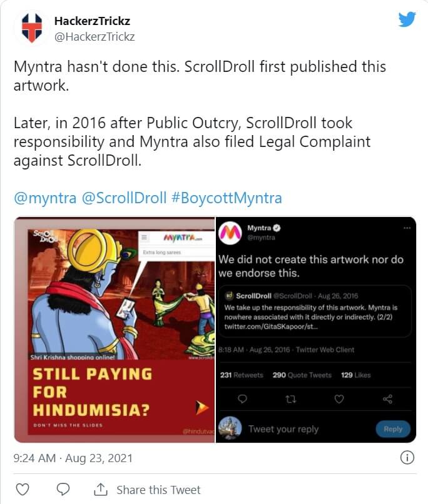428x504 pixels.
Task: Open the #BoycottMyntra hashtag
Action: coord(227,198)
